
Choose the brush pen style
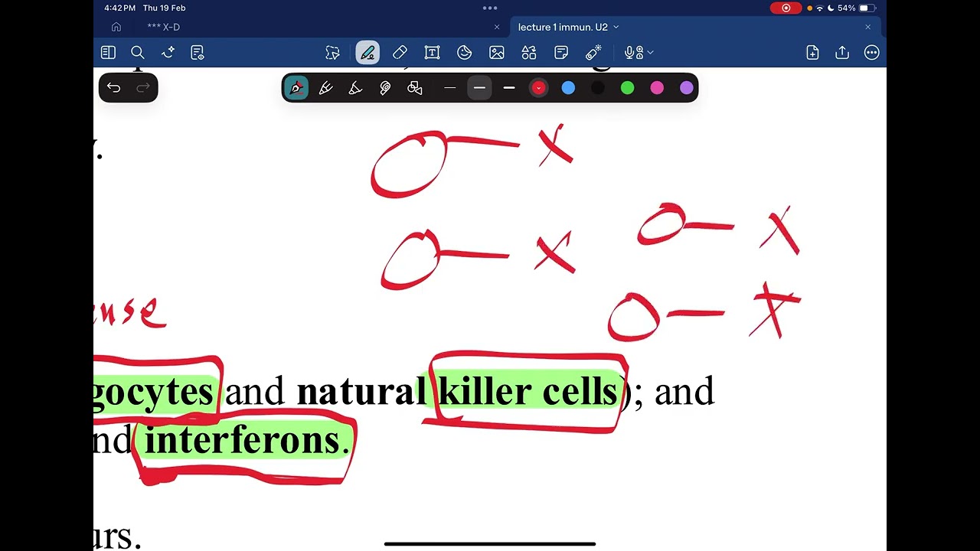coord(355,88)
